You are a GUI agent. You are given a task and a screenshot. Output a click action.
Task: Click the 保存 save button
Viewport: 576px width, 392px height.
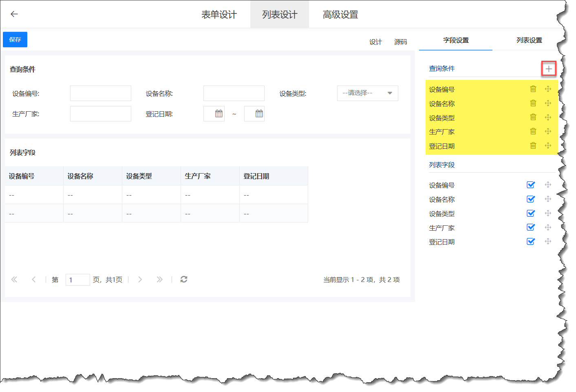point(15,40)
